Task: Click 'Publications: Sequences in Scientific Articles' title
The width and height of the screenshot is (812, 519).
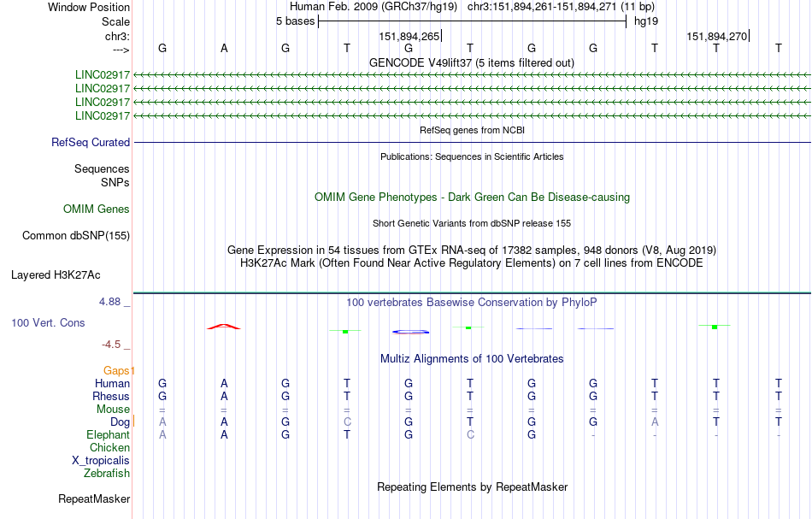Action: 472,156
